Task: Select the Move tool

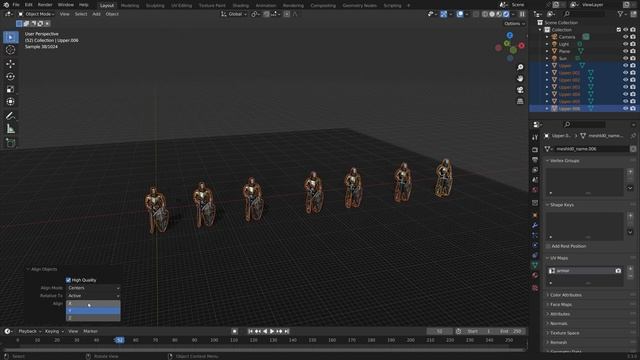Action: coord(11,64)
